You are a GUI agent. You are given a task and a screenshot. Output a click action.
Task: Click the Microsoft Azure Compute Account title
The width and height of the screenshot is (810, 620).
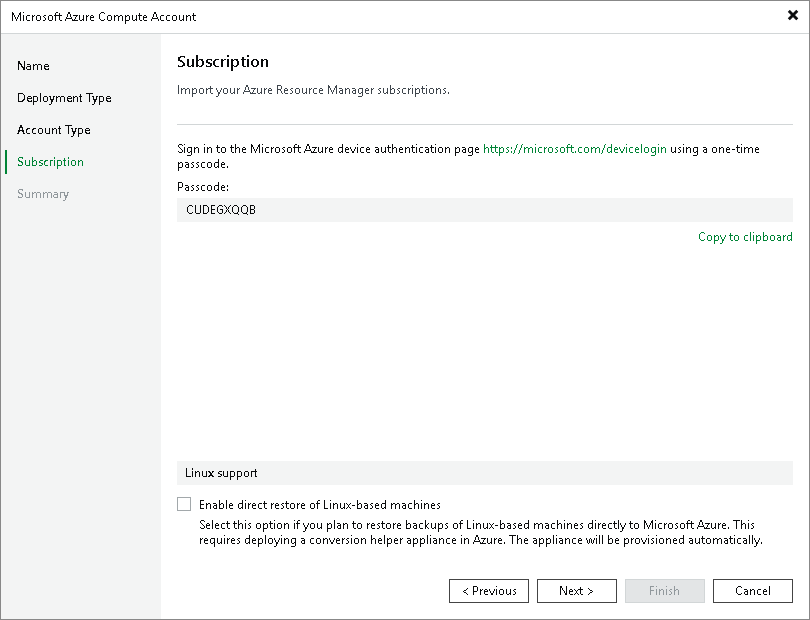coord(103,17)
